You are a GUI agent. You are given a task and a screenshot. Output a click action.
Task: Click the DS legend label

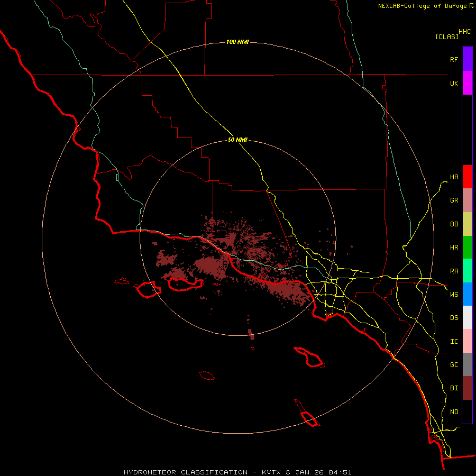[x=454, y=318]
